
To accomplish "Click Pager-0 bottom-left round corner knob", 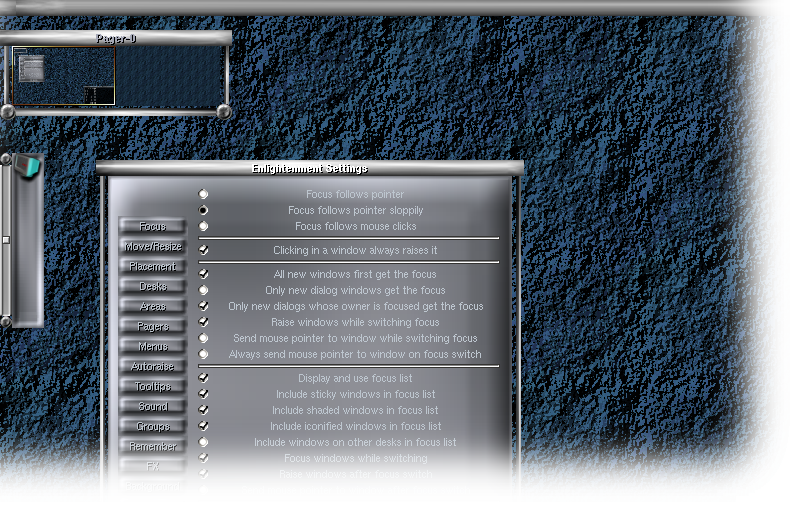I will coord(7,111).
